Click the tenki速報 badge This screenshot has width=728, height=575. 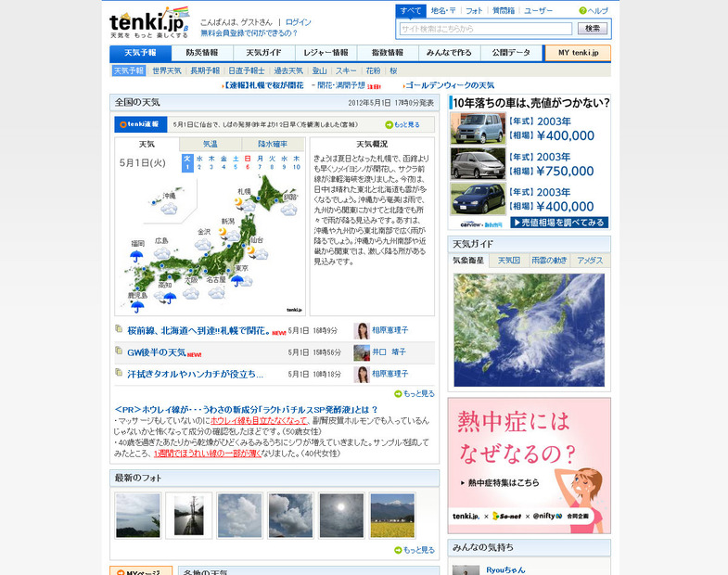[141, 124]
